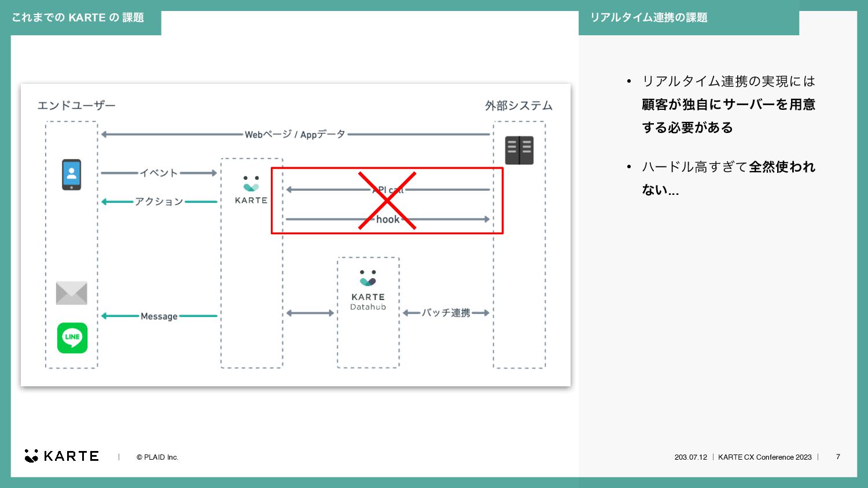Image resolution: width=868 pixels, height=488 pixels.
Task: Click the external system server icon
Action: coord(519,150)
